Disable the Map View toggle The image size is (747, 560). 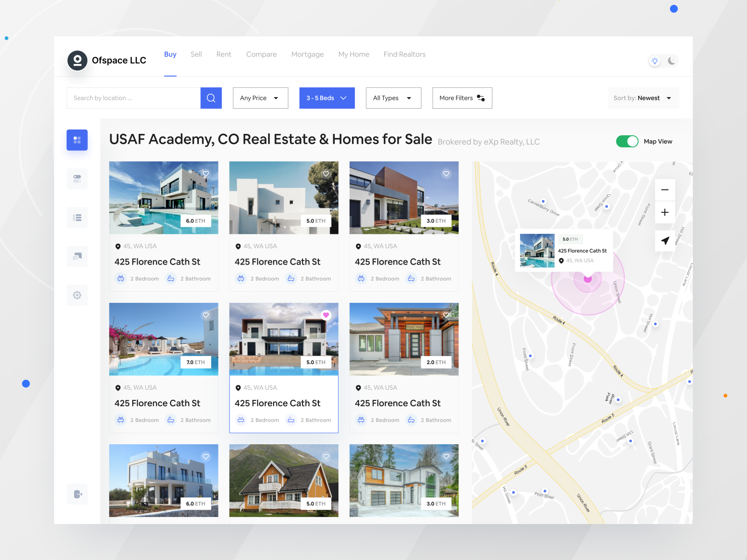[x=627, y=141]
